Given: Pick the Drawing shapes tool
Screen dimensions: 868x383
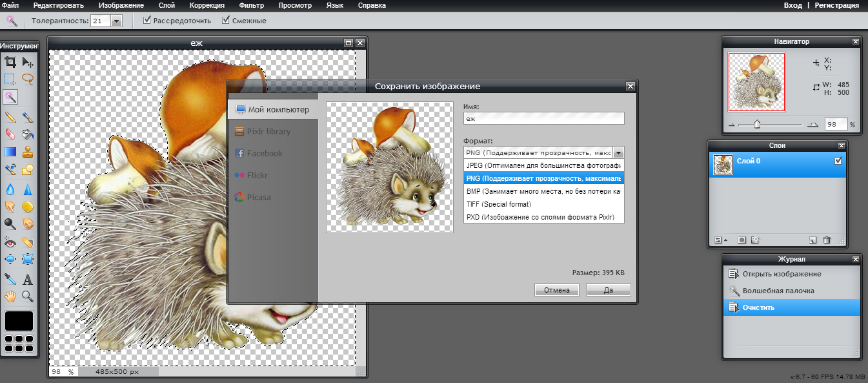Looking at the screenshot, I should pos(28,169).
